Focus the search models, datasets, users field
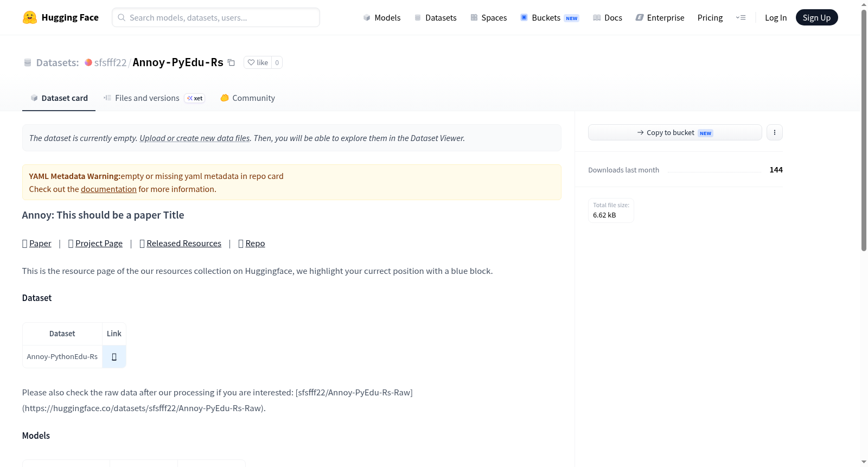This screenshot has height=467, width=868. pos(216,17)
